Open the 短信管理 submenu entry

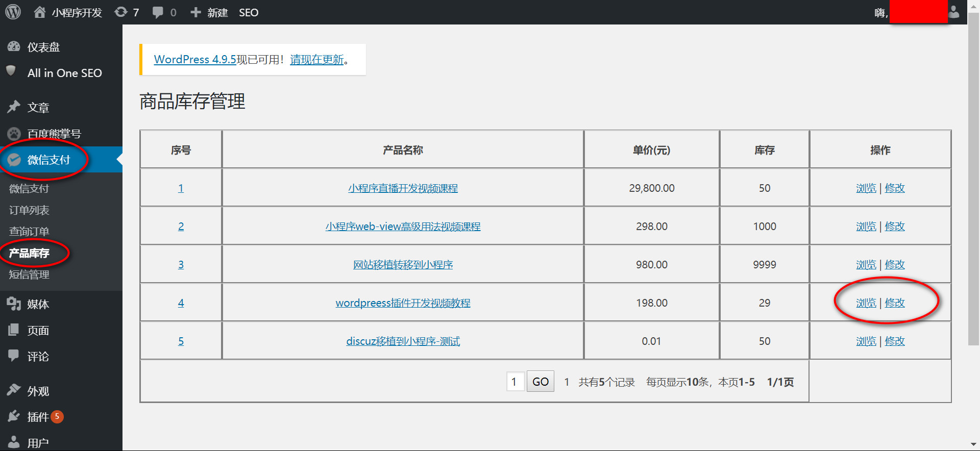coord(29,274)
